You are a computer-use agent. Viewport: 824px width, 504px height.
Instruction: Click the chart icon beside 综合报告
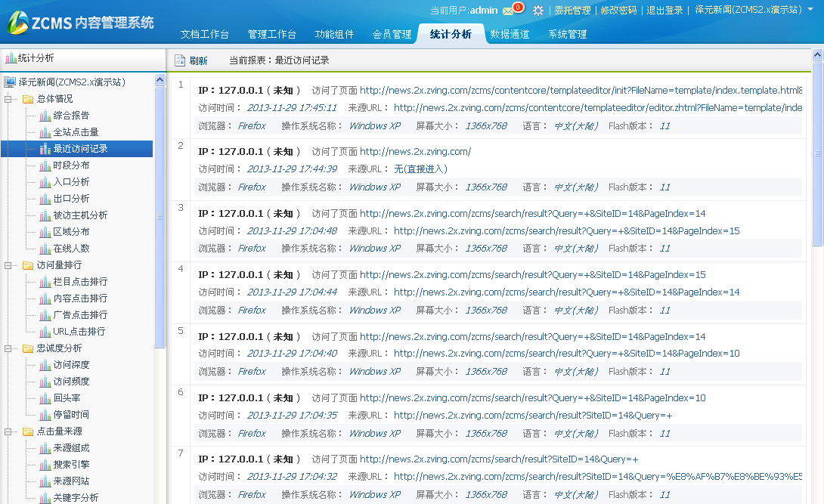45,116
